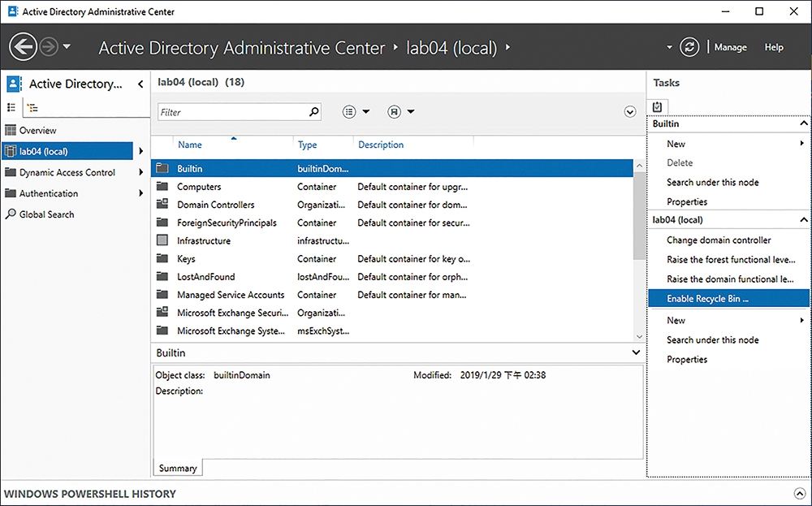Screen dimensions: 812x506
Task: Open New submenu under lab04 (local) tasks
Action: click(728, 320)
